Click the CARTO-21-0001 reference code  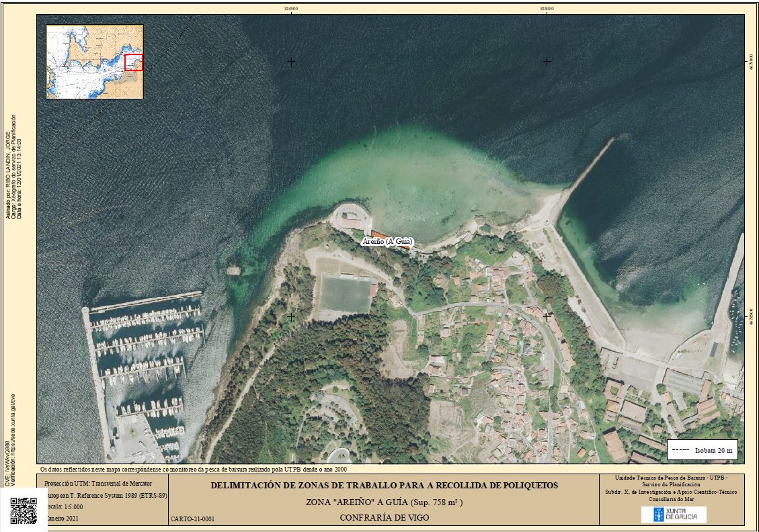[x=192, y=519]
